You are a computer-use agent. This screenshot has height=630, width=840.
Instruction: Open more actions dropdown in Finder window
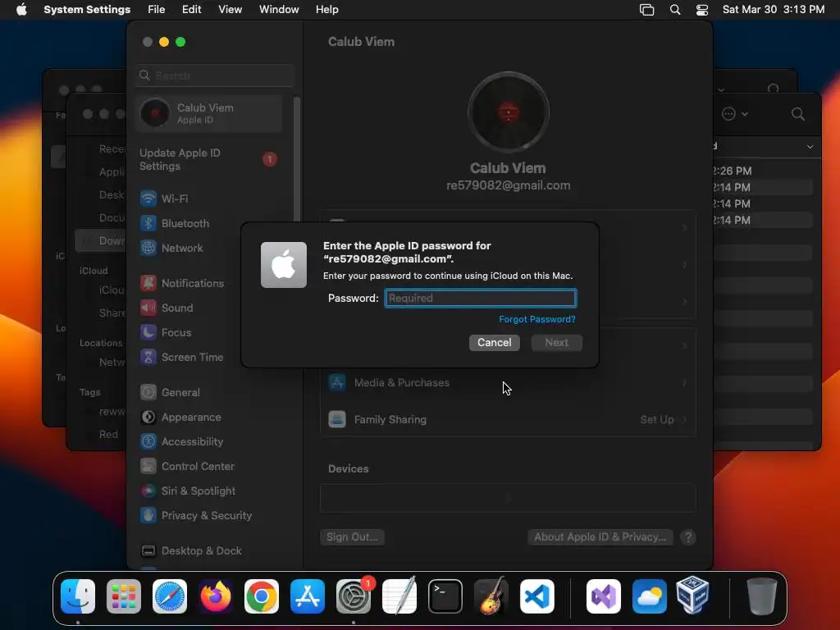(x=734, y=113)
